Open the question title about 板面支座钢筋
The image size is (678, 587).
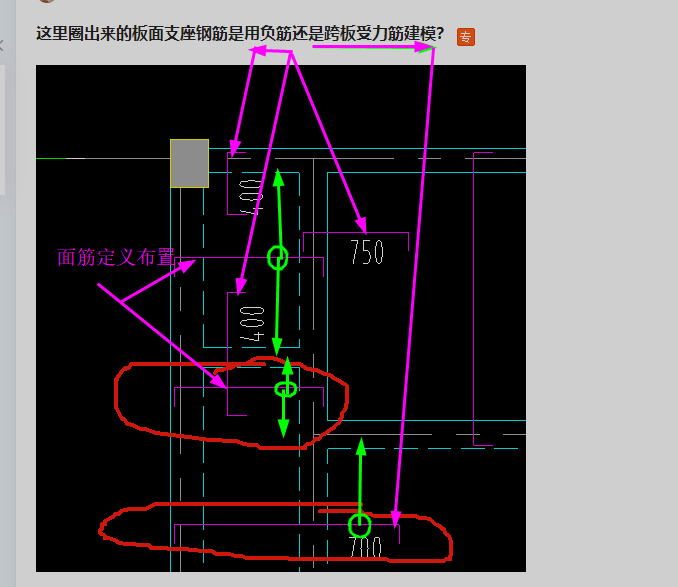coord(240,34)
